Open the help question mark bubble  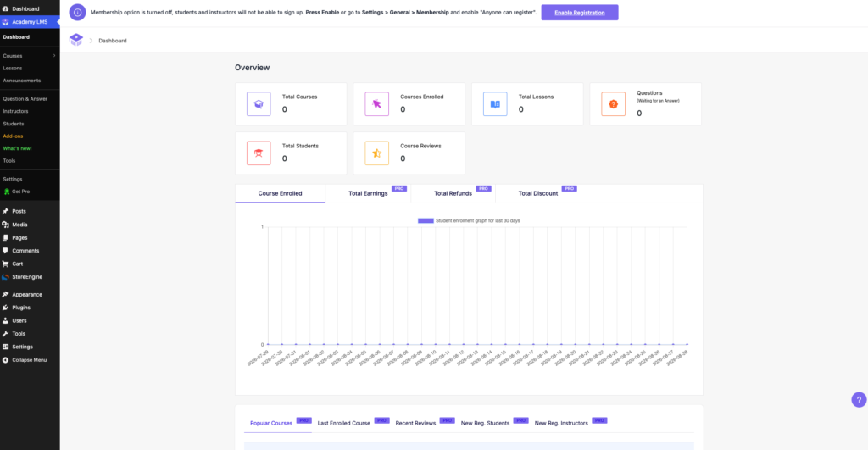tap(859, 400)
